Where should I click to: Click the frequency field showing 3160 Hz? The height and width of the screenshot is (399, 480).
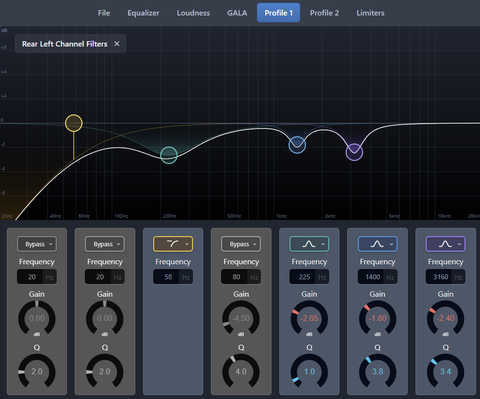pyautogui.click(x=445, y=277)
